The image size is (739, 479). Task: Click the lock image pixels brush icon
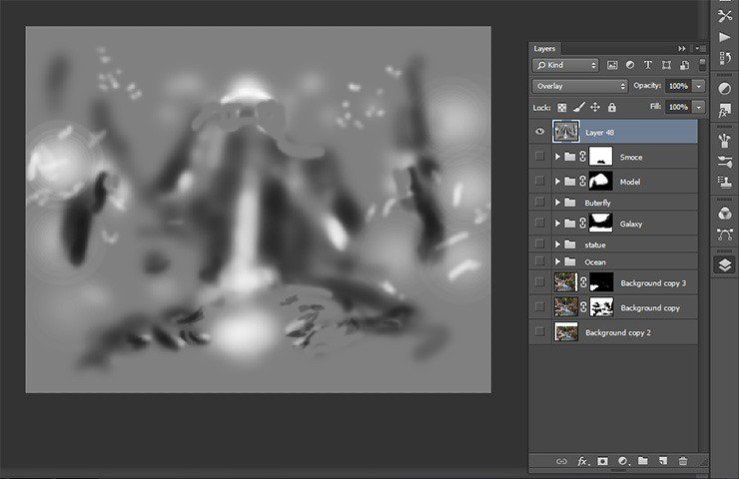tap(578, 107)
